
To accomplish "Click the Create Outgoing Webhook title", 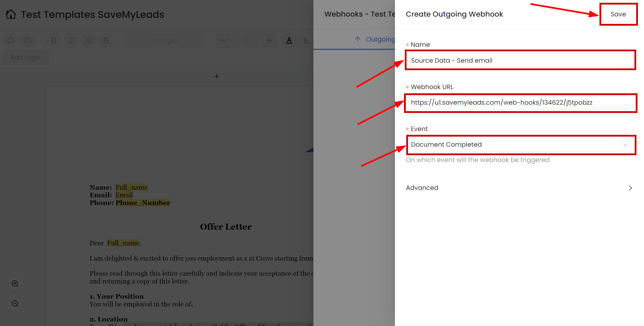I will [x=454, y=14].
